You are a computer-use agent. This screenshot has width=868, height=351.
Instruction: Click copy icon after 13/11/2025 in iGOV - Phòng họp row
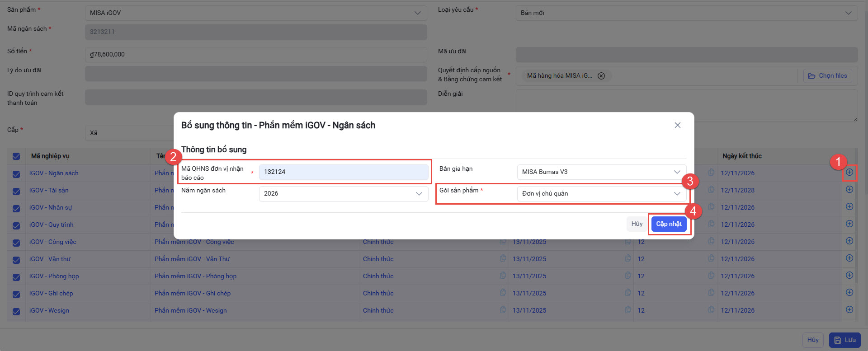pos(628,275)
